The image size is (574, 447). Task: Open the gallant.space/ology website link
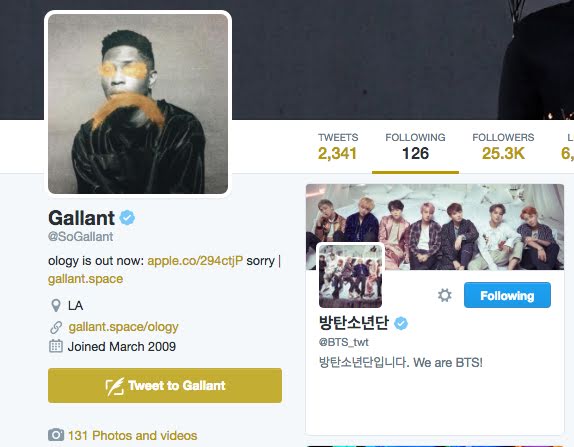click(123, 327)
